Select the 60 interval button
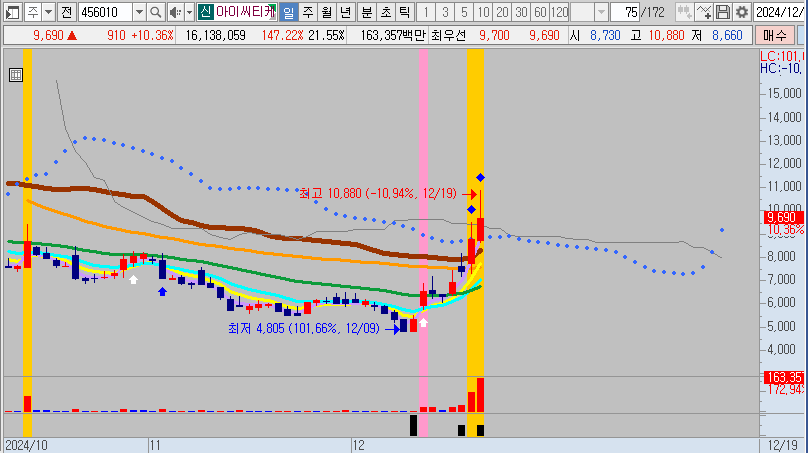 coord(540,12)
